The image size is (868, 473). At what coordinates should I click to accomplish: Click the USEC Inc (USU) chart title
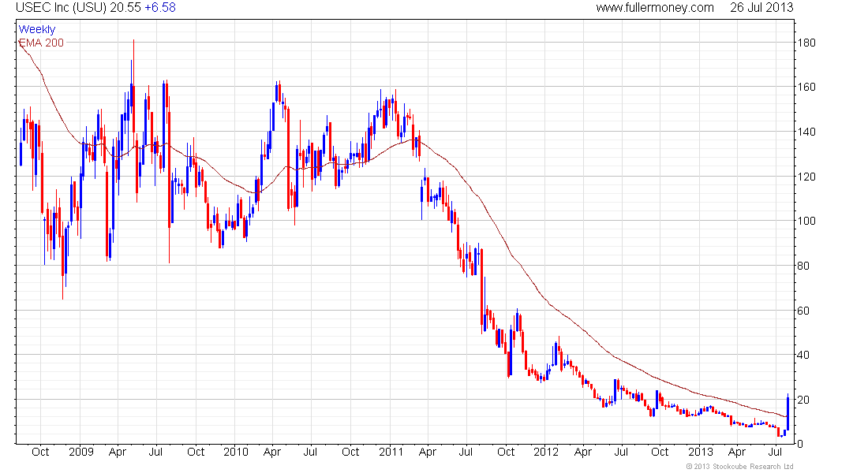coord(61,8)
